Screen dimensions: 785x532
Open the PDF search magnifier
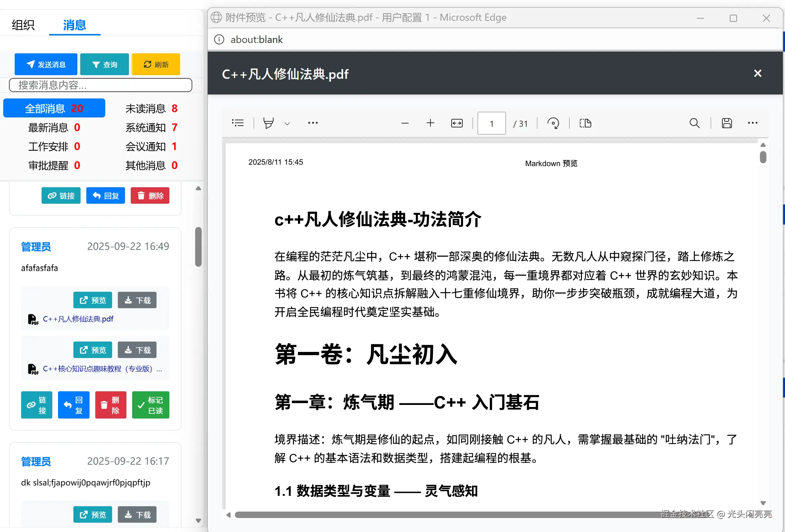694,123
